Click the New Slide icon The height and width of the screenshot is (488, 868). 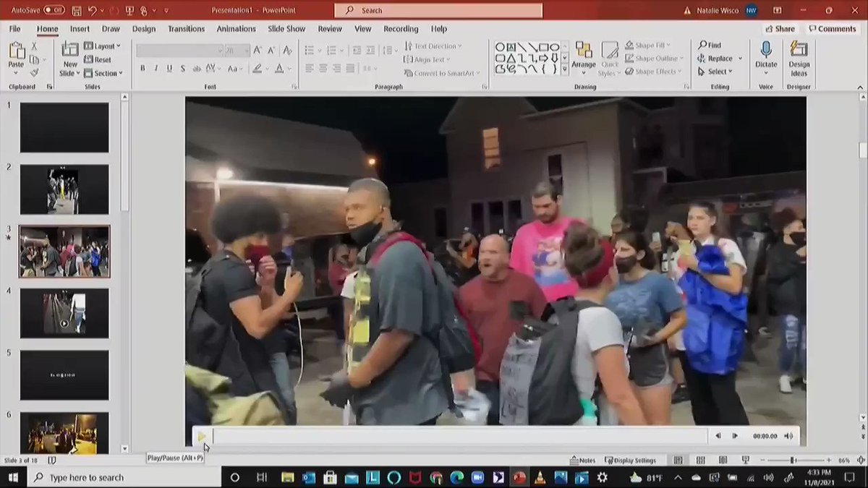[70, 49]
